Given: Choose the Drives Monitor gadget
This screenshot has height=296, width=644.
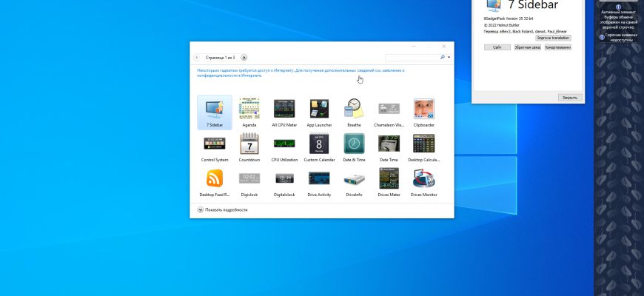Looking at the screenshot, I should (424, 182).
